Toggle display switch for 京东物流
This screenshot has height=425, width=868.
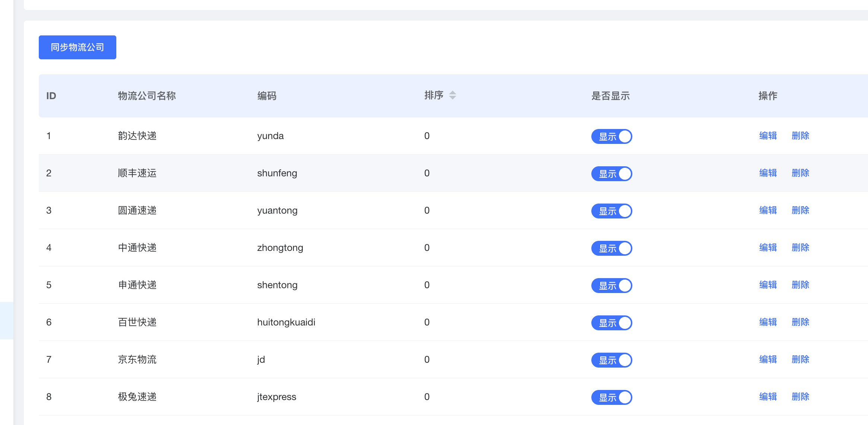point(611,360)
